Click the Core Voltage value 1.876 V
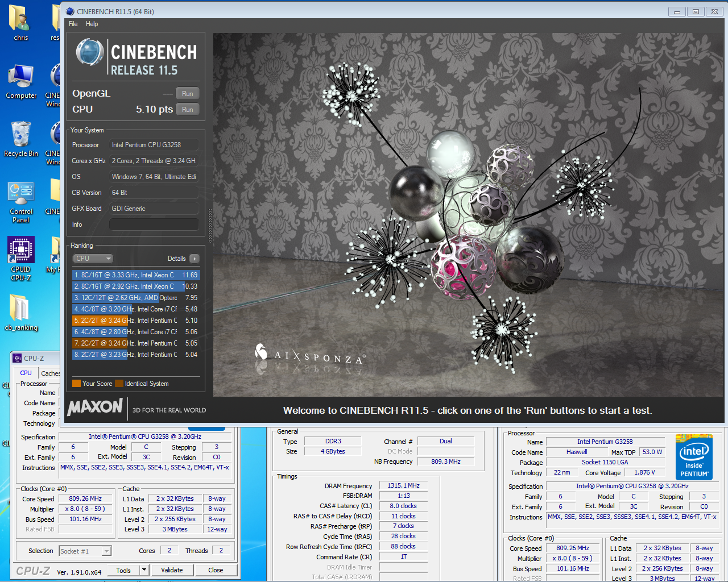The width and height of the screenshot is (728, 582). [x=644, y=472]
